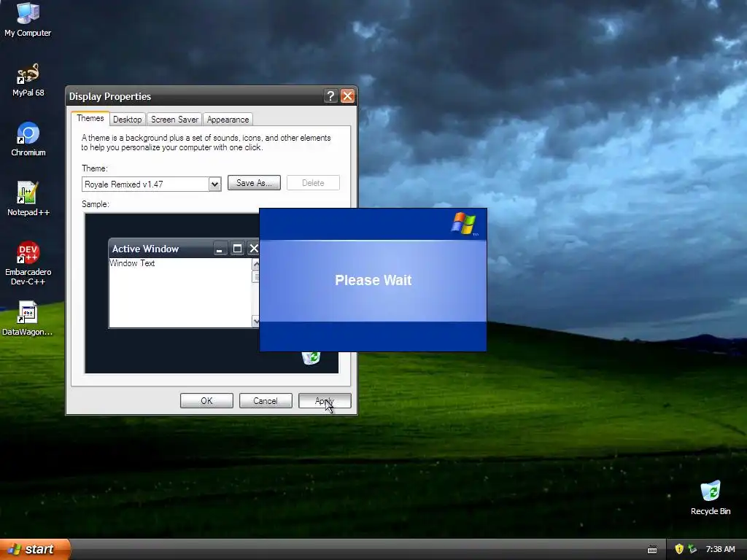747x560 pixels.
Task: Click the Display Properties title bar
Action: pos(196,96)
